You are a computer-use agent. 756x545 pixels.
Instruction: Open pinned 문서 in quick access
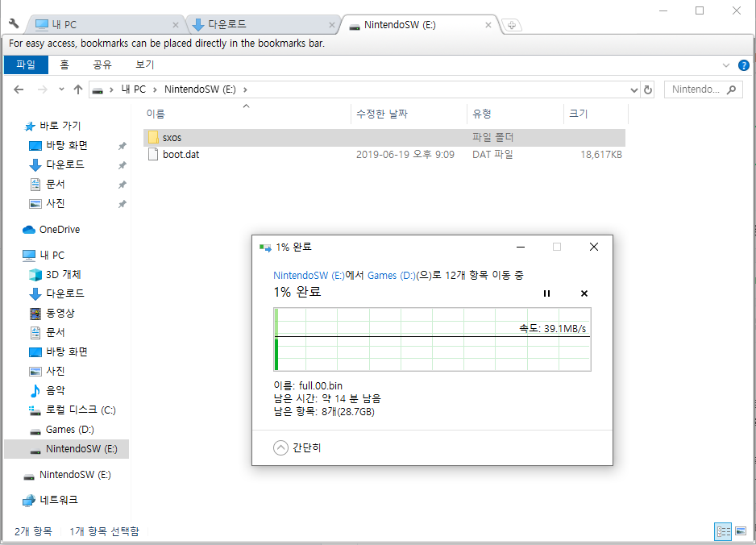tap(55, 185)
